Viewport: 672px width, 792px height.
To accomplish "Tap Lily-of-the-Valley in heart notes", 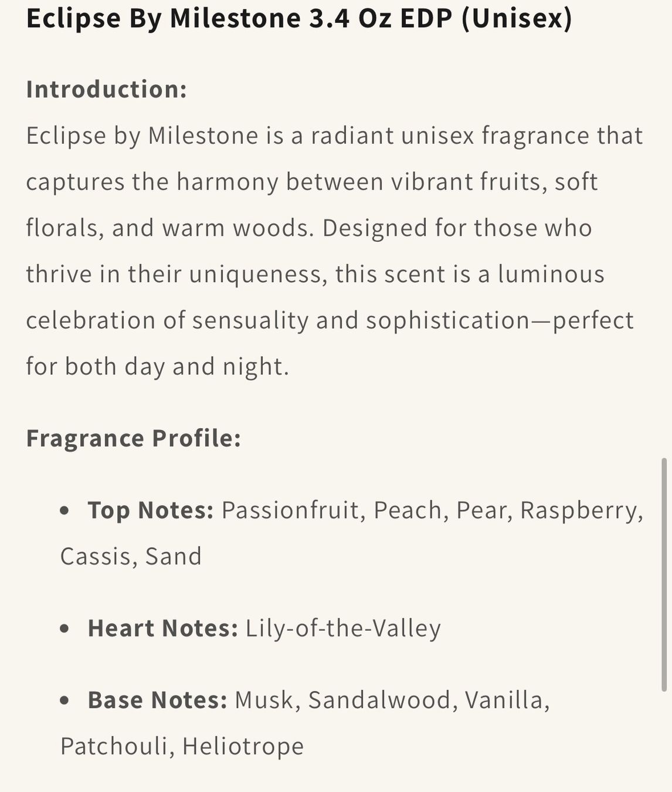I will [343, 629].
